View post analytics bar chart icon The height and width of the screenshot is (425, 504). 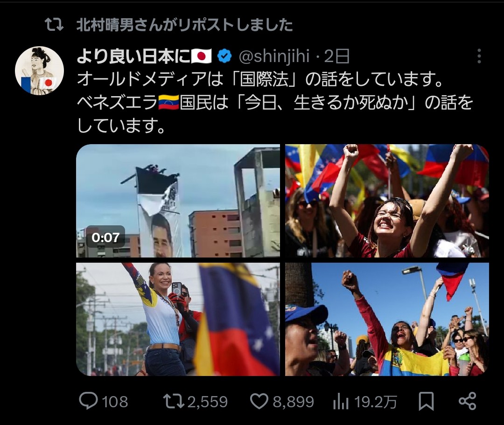[341, 402]
